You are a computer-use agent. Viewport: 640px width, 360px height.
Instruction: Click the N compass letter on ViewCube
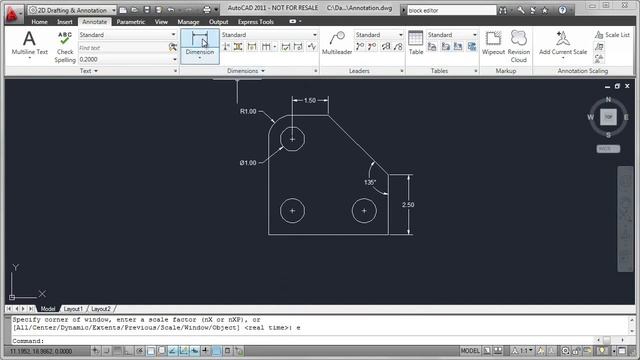608,99
